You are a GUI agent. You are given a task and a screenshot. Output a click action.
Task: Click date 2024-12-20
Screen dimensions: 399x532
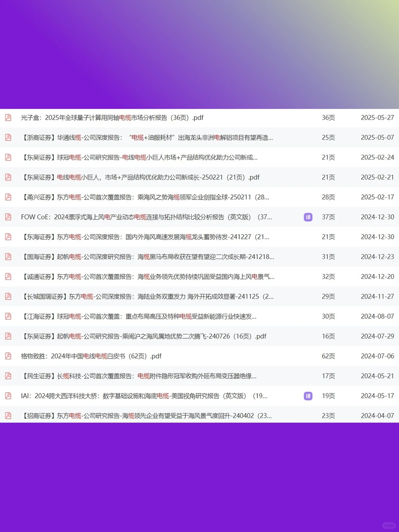click(378, 277)
